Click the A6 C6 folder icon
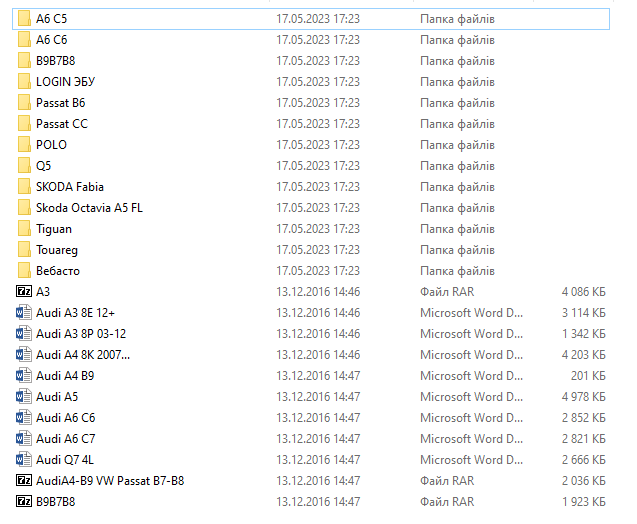The width and height of the screenshot is (637, 524). (24, 40)
